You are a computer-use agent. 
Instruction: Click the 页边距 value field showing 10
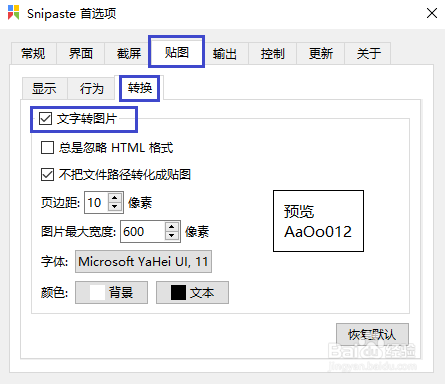coord(96,202)
